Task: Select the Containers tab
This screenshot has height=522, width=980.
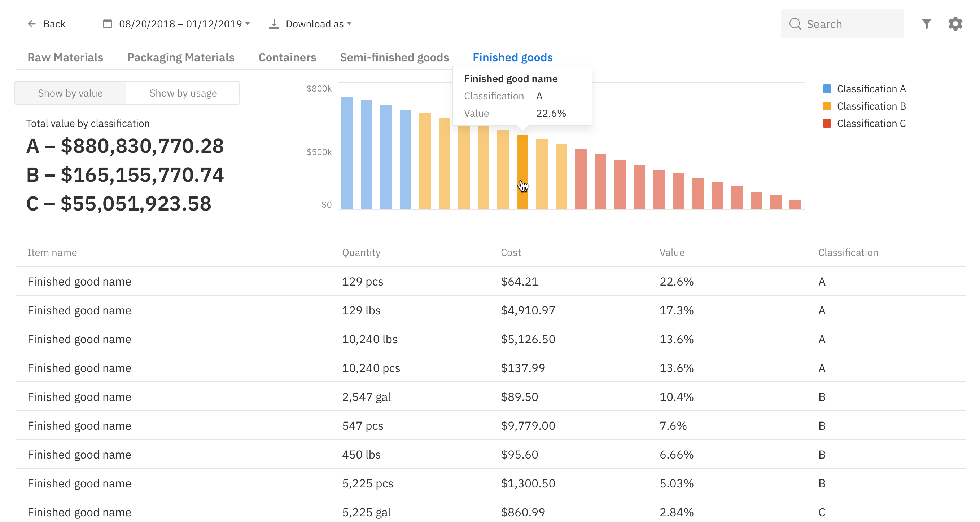Action: 287,57
